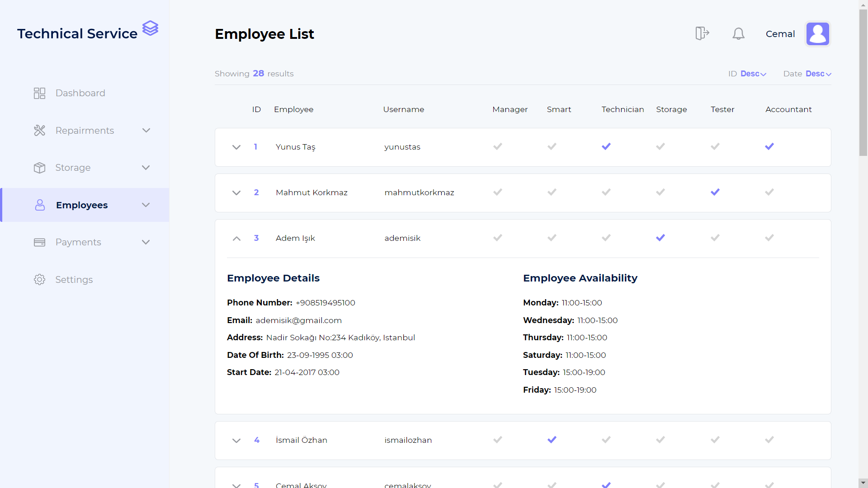Toggle Technician check for Yunus Taş

point(606,146)
